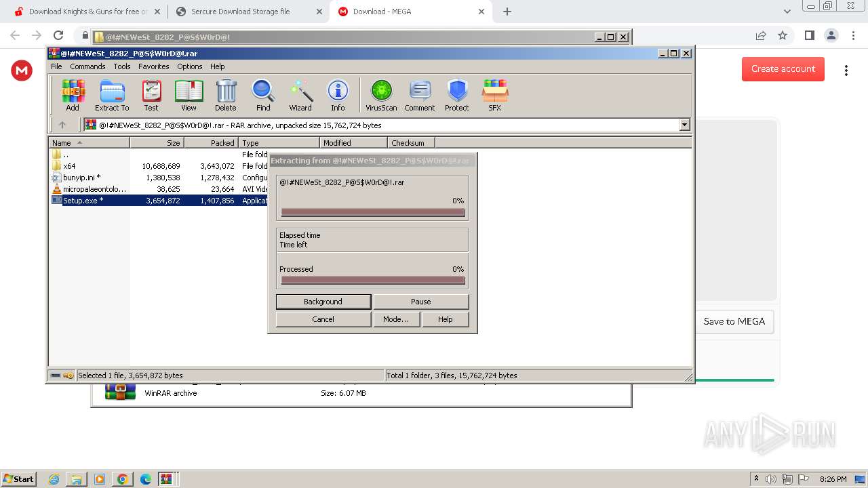Screen dimensions: 868x488
Task: Open Edge from the taskbar
Action: [145, 479]
